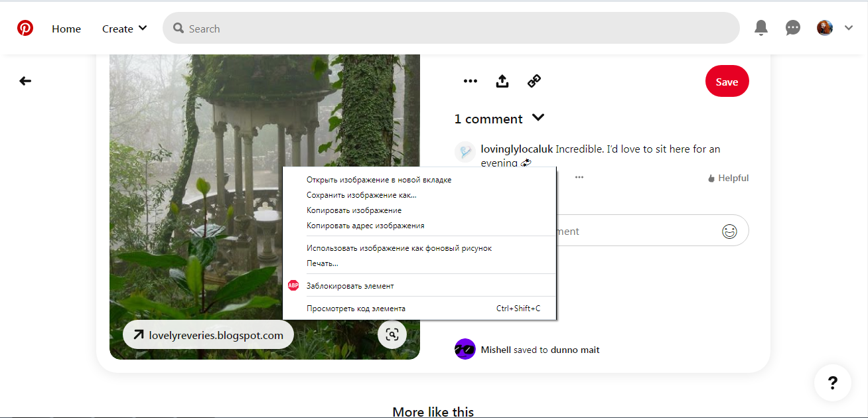
Task: Open the lovelyreveries.blogspot.com link
Action: point(208,335)
